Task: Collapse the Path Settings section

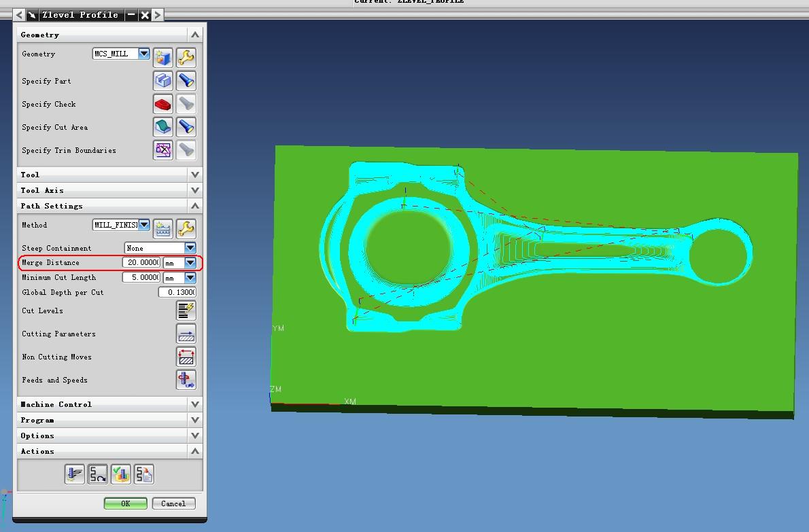Action: tap(195, 206)
